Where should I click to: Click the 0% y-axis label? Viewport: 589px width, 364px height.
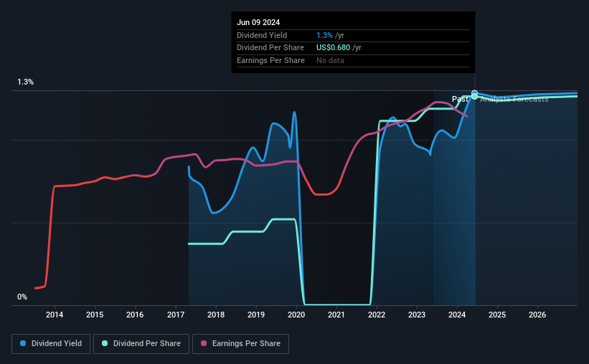22,297
